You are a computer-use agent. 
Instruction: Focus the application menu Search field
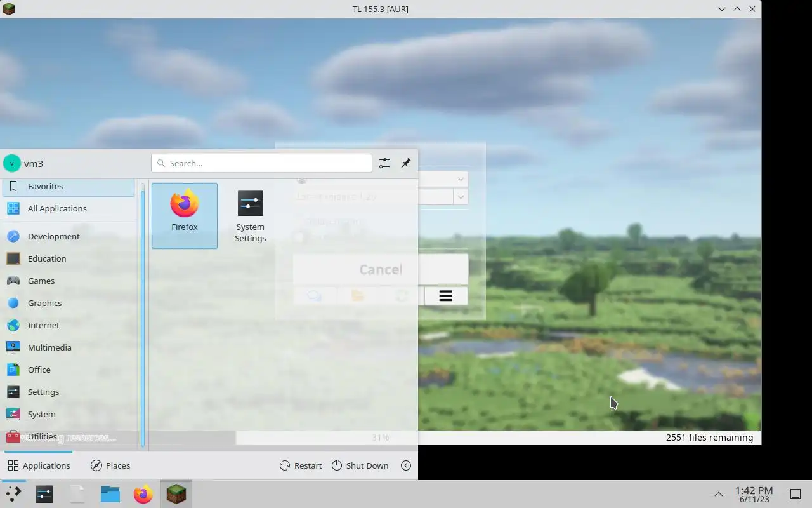[261, 163]
